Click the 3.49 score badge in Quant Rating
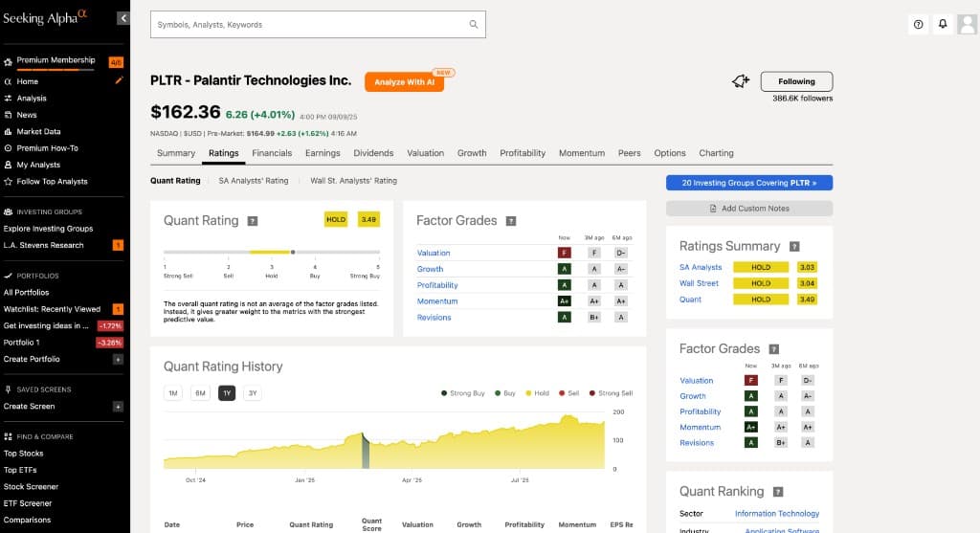Screen dimensions: 980x533 tap(368, 219)
